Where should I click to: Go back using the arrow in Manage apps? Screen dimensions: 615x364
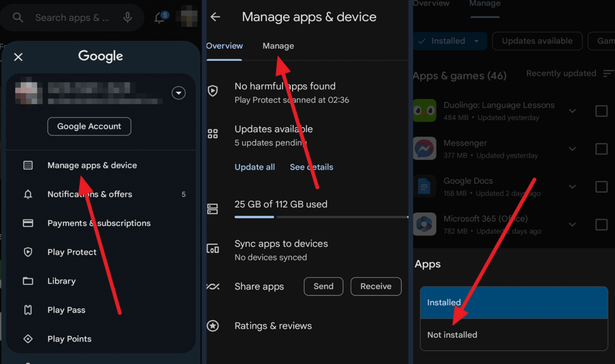pyautogui.click(x=215, y=17)
